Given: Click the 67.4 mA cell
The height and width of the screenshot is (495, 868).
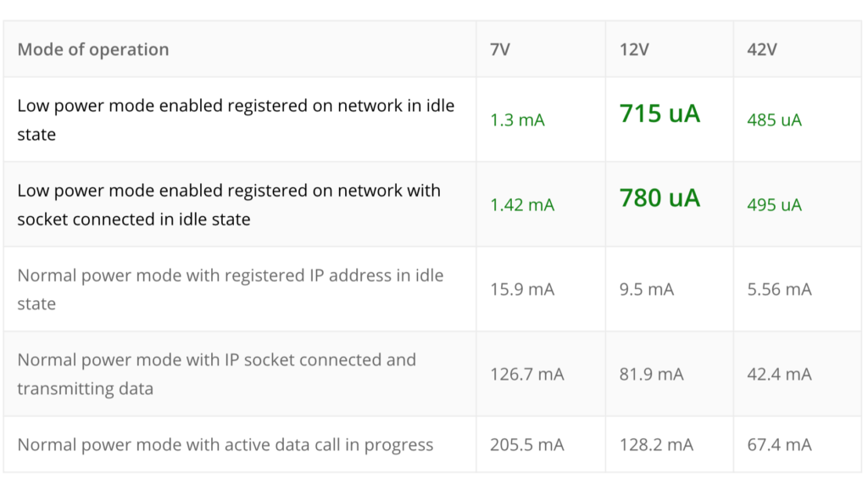Looking at the screenshot, I should tap(779, 445).
